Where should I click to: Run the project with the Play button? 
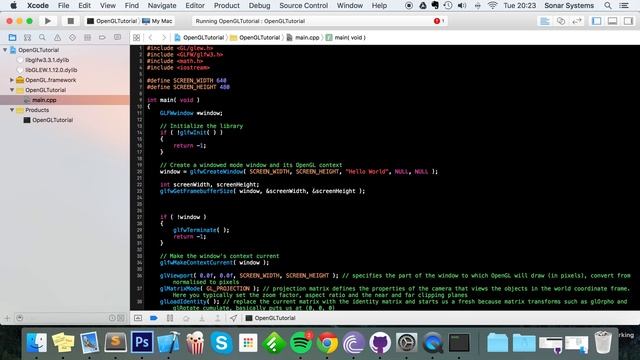coord(48,21)
